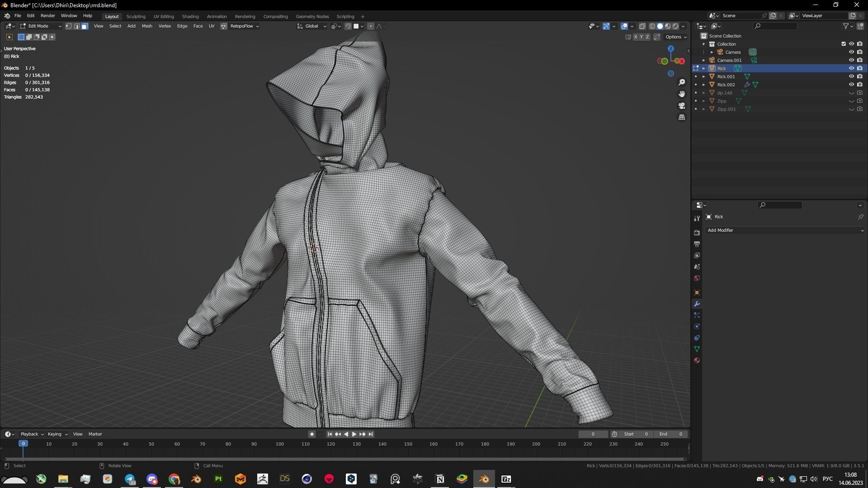Toggle show gizmo button

(606, 26)
